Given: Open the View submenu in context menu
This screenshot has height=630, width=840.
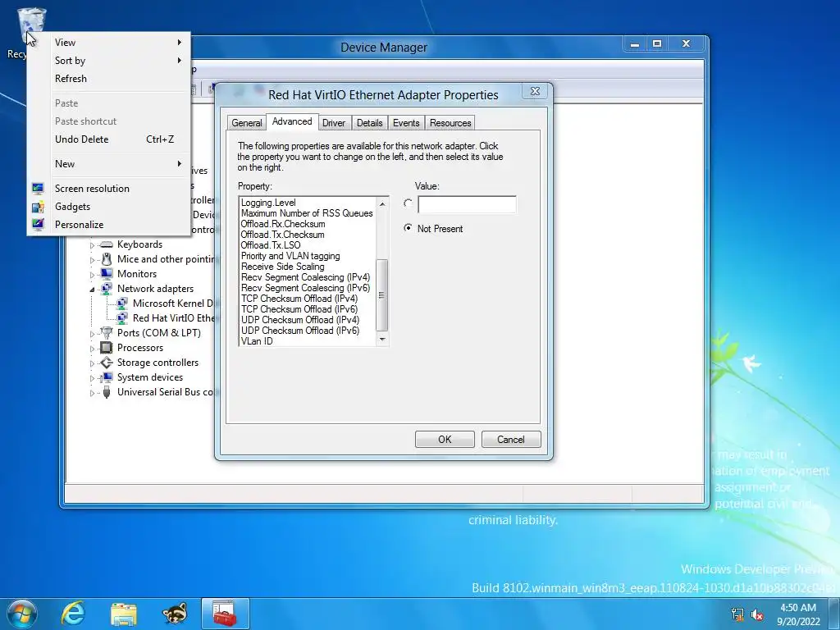Looking at the screenshot, I should coord(109,43).
